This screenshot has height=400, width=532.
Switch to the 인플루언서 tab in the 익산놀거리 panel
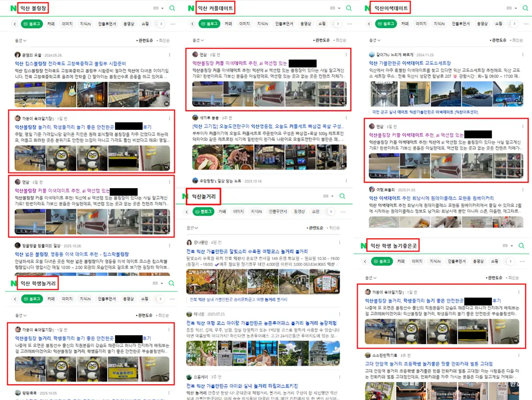click(x=278, y=212)
